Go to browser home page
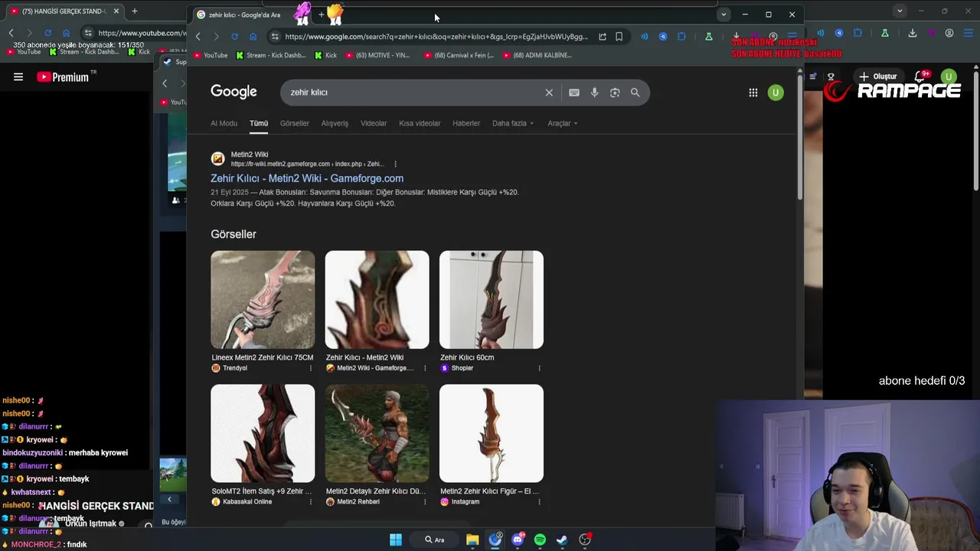This screenshot has width=980, height=551. (x=253, y=36)
